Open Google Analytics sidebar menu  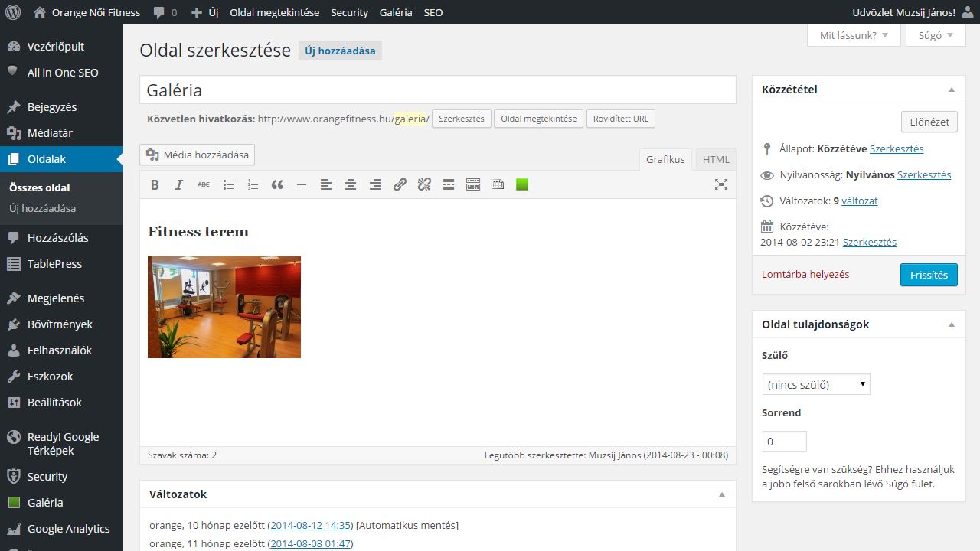click(x=61, y=529)
